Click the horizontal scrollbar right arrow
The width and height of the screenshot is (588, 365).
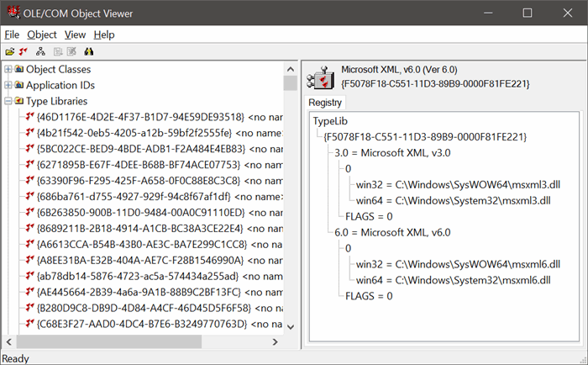[x=276, y=341]
